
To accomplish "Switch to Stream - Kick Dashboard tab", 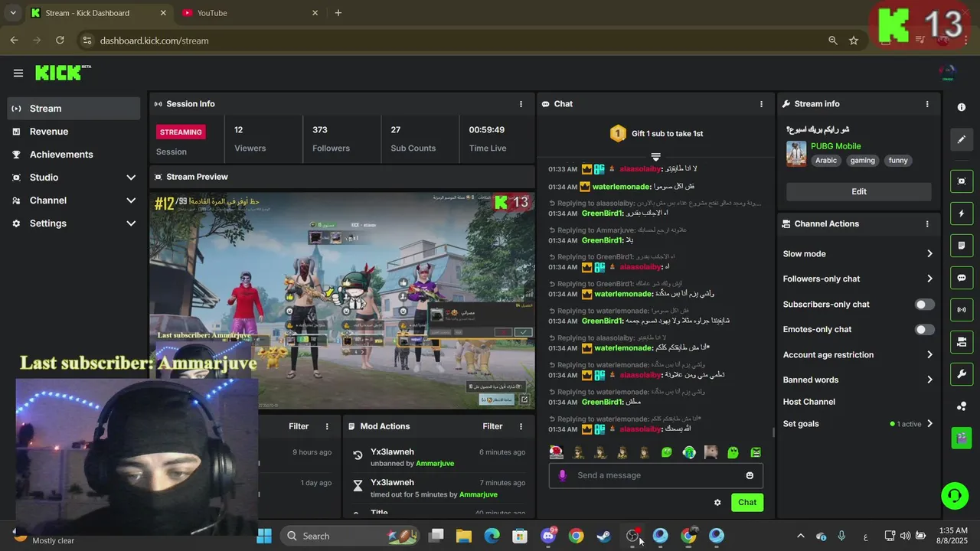I will (100, 13).
